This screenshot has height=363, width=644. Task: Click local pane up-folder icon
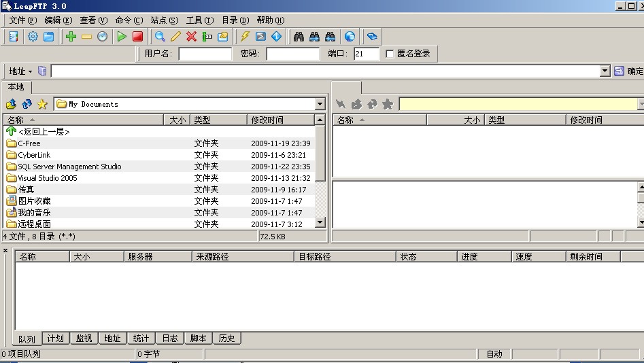(11, 104)
